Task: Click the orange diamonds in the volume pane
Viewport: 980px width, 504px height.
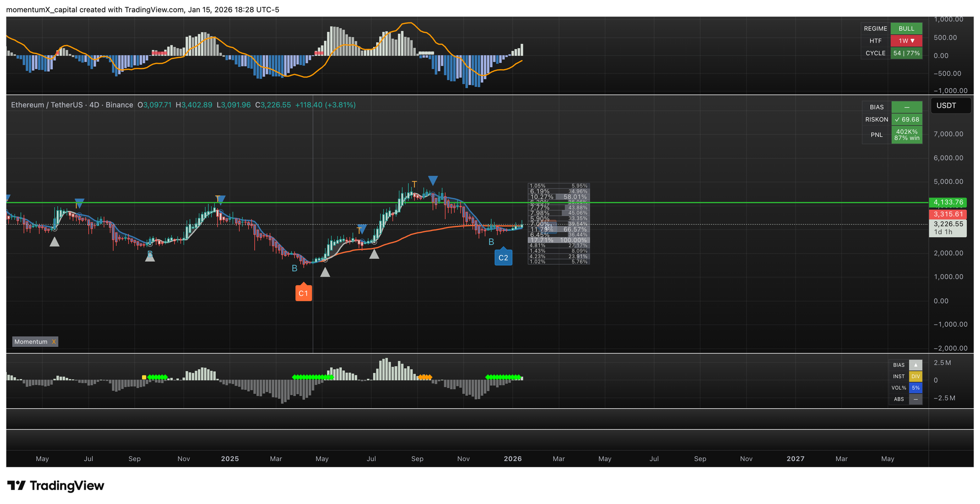Action: pos(425,377)
